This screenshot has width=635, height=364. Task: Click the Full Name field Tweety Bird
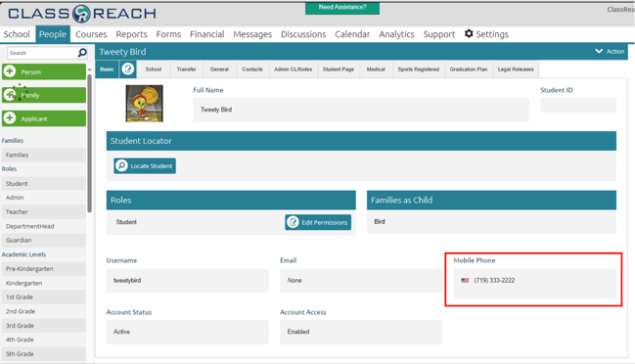[361, 110]
